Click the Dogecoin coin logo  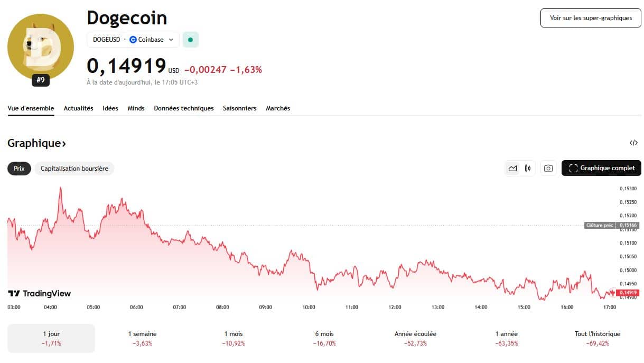[40, 47]
